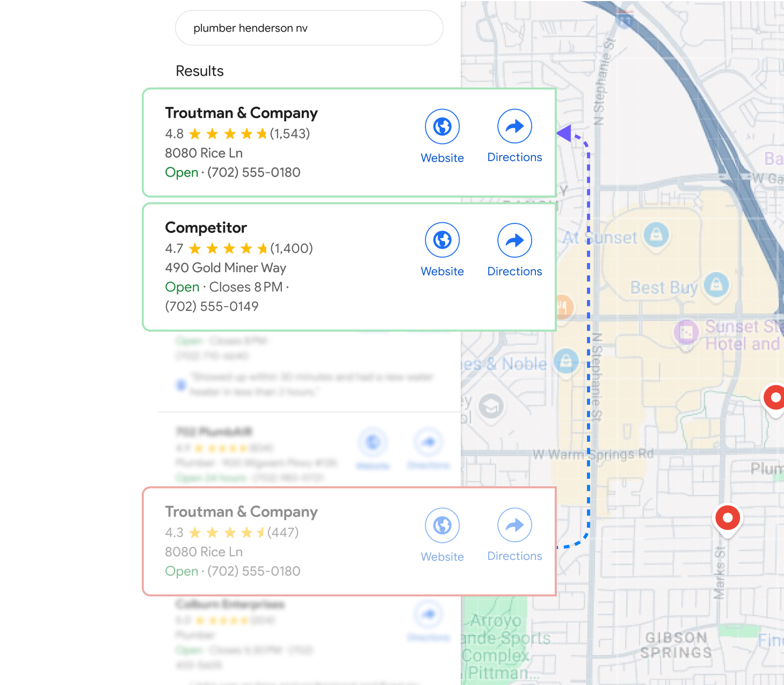Screen dimensions: 784x685
Task: Click the 1,400 reviews rating on Competitor
Action: tap(292, 249)
